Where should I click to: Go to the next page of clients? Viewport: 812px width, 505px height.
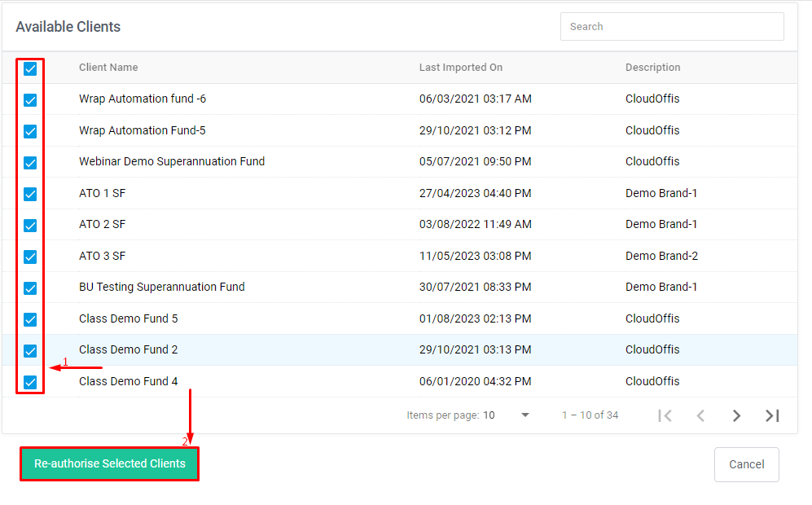[736, 415]
